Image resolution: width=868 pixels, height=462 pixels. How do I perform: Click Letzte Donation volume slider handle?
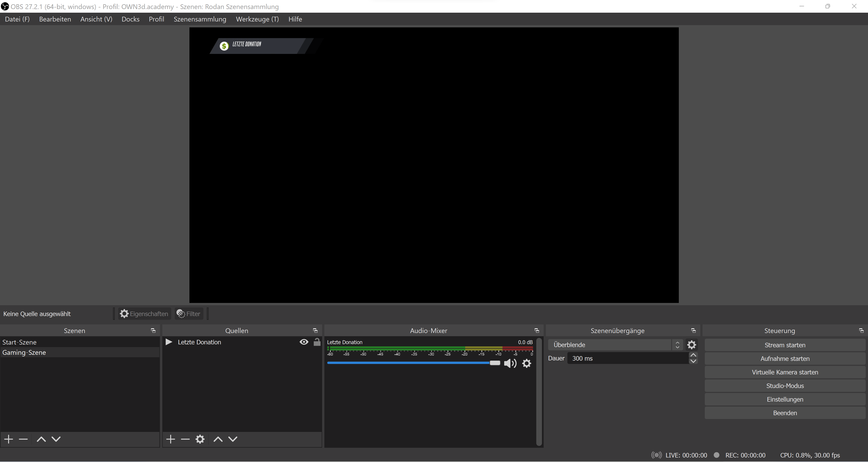pyautogui.click(x=495, y=363)
